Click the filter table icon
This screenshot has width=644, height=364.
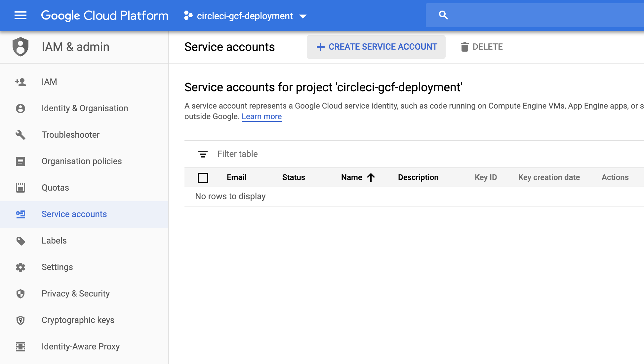click(x=203, y=154)
